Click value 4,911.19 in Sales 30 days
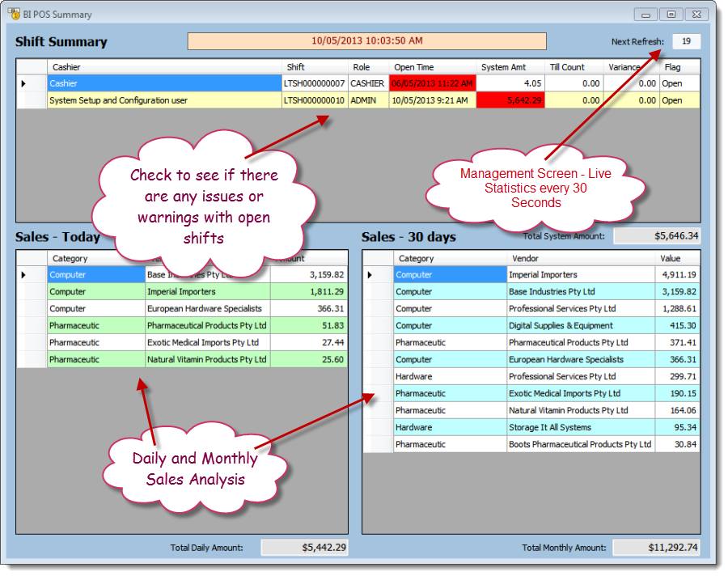 (677, 275)
